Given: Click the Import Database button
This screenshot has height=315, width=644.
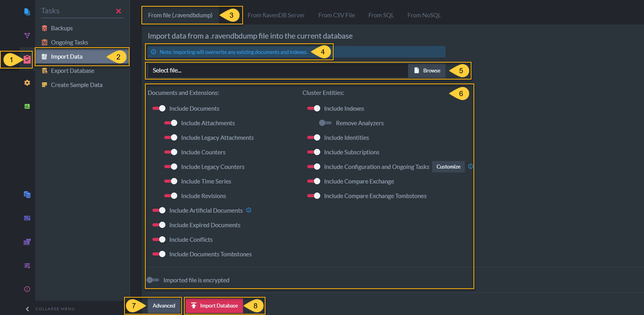Looking at the screenshot, I should [214, 306].
